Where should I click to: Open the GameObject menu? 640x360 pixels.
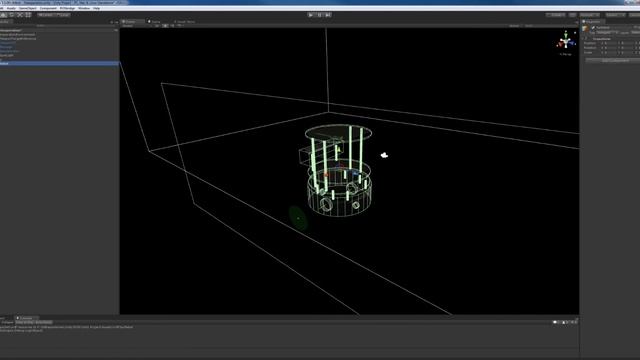(28, 8)
